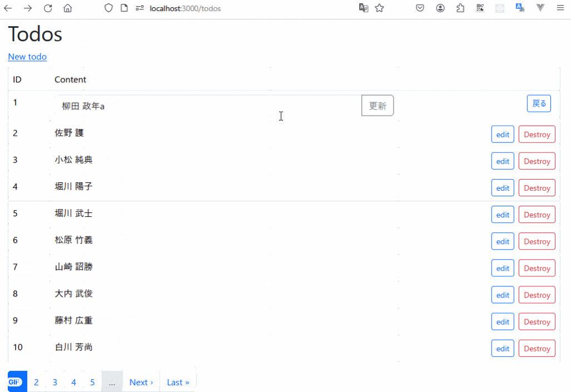This screenshot has height=392, width=571.
Task: Open site permissions icon in address bar
Action: 140,8
